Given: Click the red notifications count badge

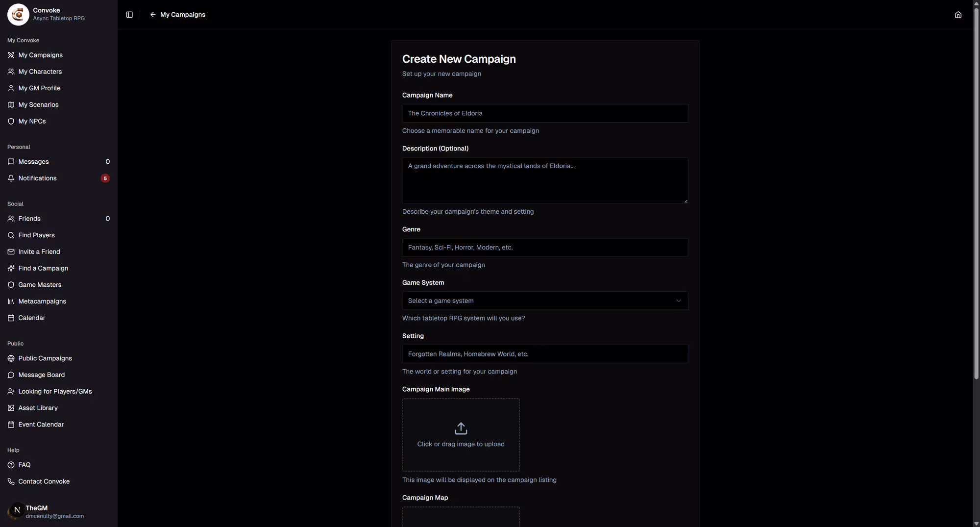Looking at the screenshot, I should [105, 178].
